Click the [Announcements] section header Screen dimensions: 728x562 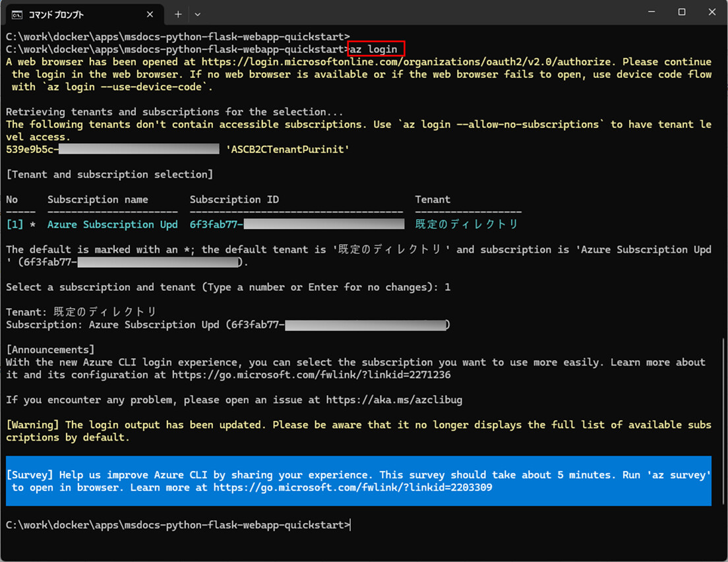click(x=51, y=349)
